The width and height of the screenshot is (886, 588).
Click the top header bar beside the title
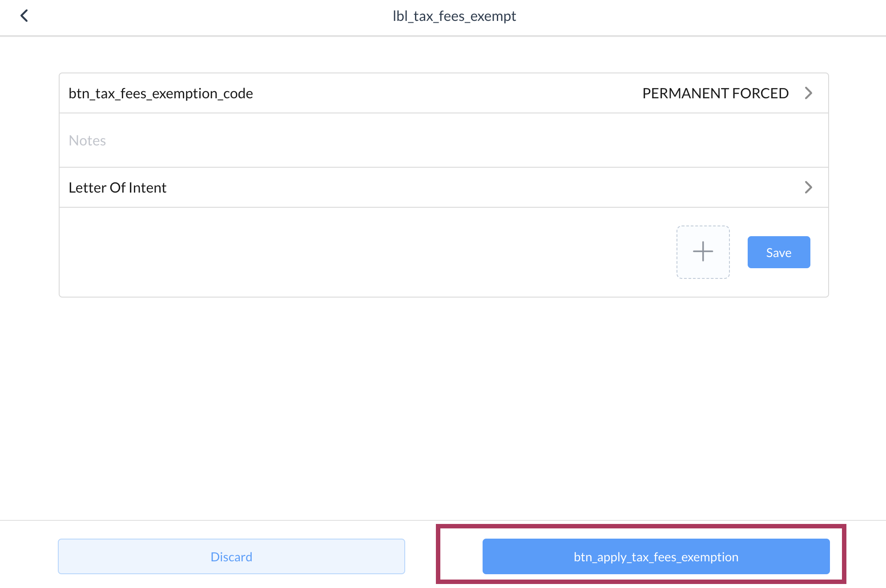click(x=667, y=16)
